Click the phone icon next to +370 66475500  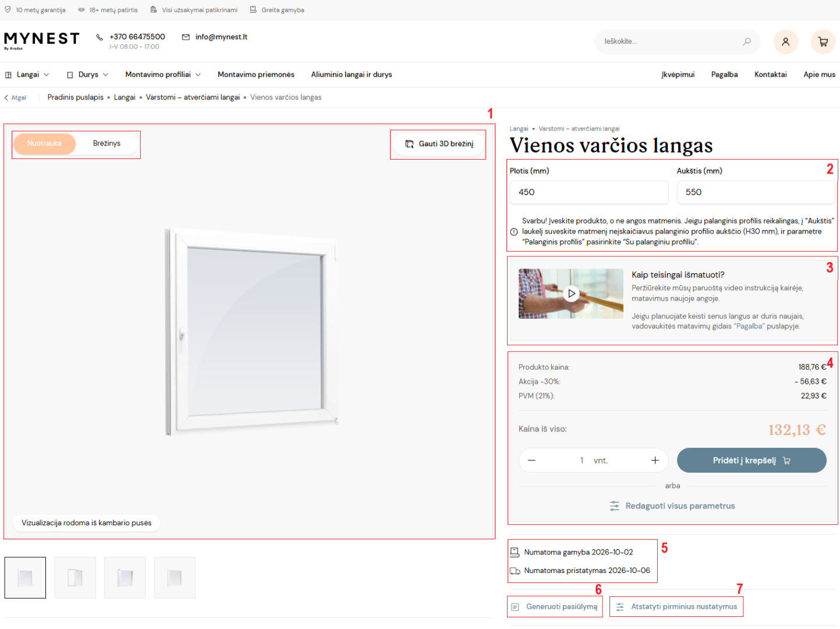pos(100,37)
